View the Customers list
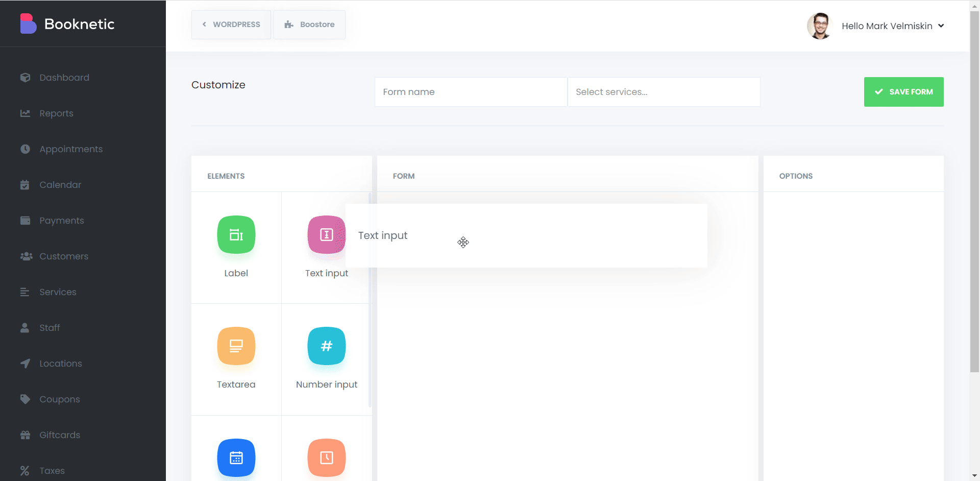Screen dimensions: 980x481 [x=64, y=256]
